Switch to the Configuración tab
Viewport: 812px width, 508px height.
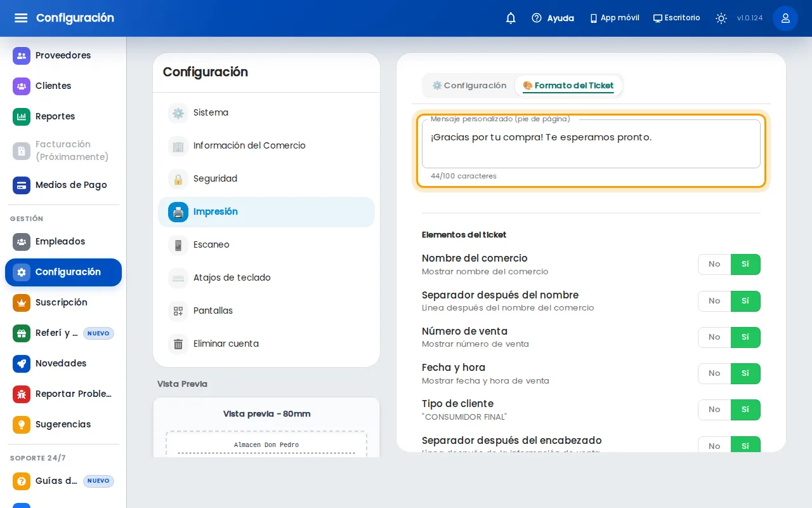469,86
